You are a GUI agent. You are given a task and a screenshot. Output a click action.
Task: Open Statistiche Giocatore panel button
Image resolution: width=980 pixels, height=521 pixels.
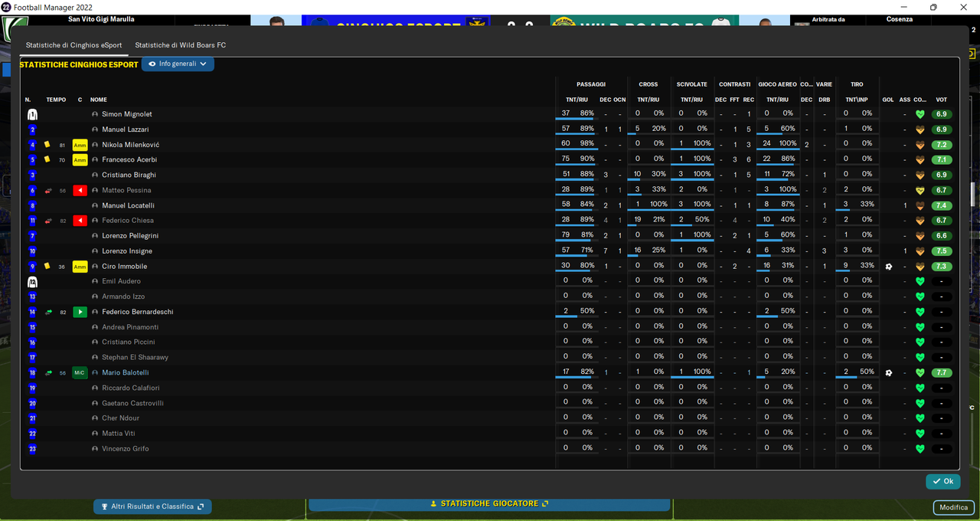489,504
